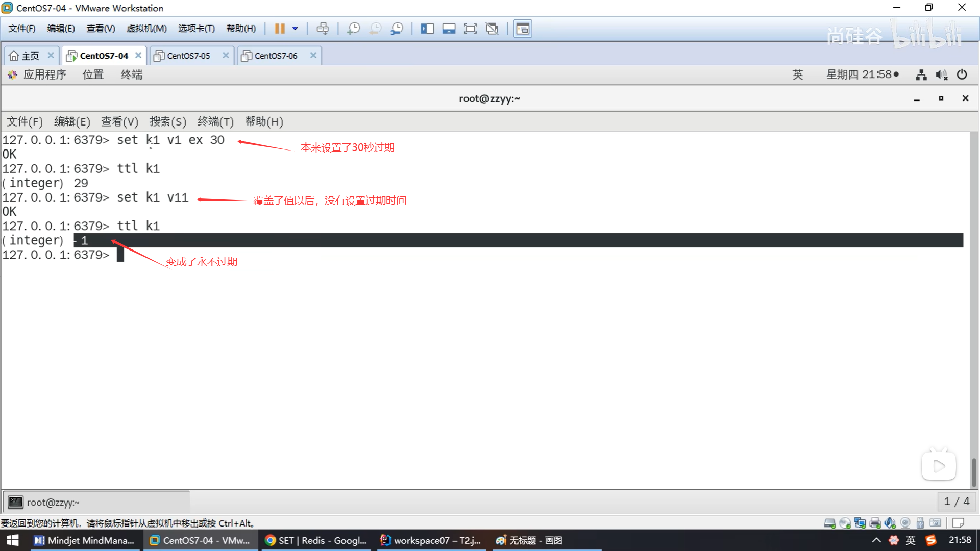Take a snapshot of the VM
This screenshot has width=980, height=551.
pyautogui.click(x=353, y=29)
